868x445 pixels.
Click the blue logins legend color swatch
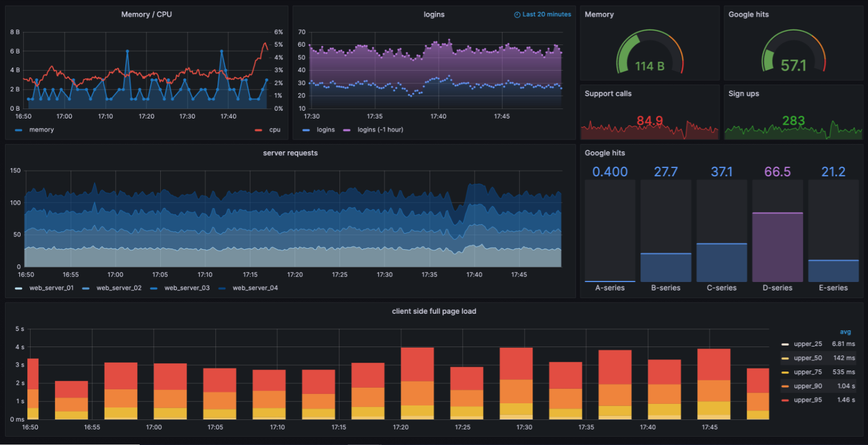306,130
